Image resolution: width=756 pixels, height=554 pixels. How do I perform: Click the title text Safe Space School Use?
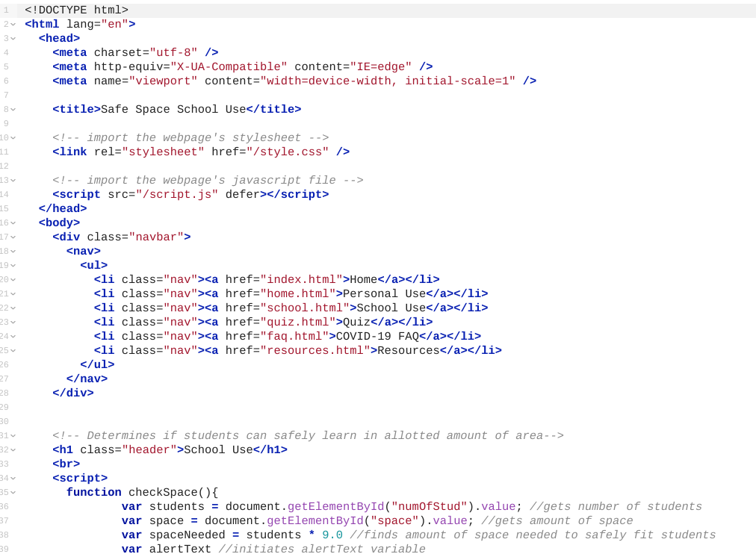(173, 109)
